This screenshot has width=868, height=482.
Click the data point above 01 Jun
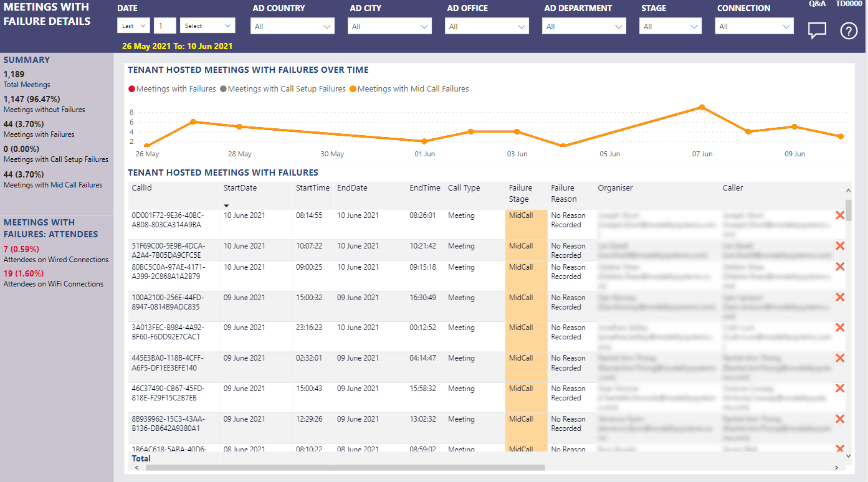pos(424,141)
